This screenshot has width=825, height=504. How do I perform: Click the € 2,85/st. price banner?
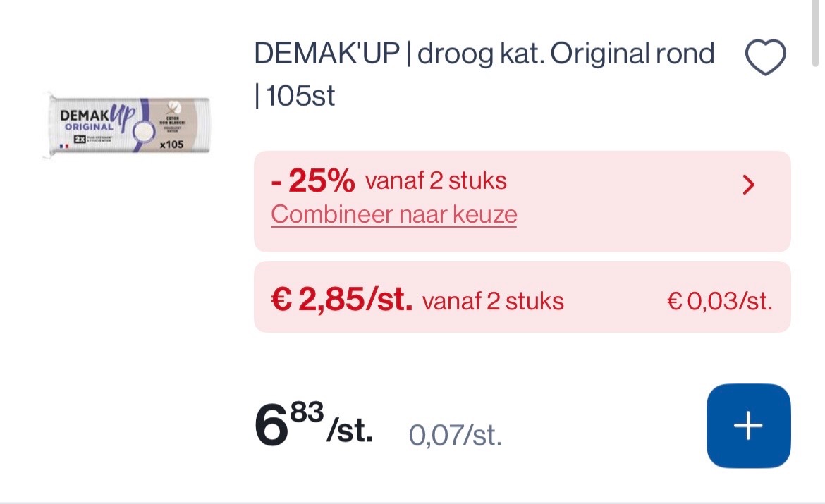click(x=522, y=297)
